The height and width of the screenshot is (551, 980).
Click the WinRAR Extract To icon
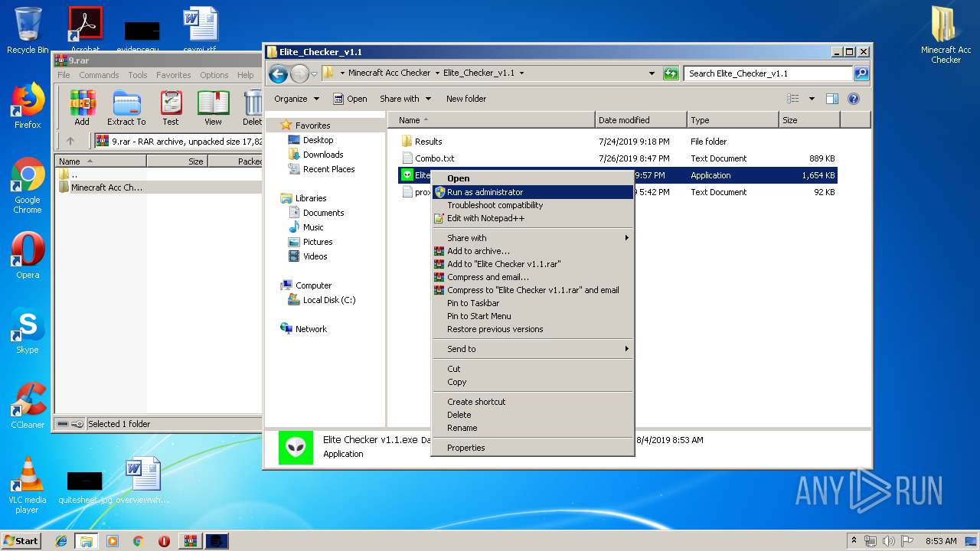click(126, 107)
